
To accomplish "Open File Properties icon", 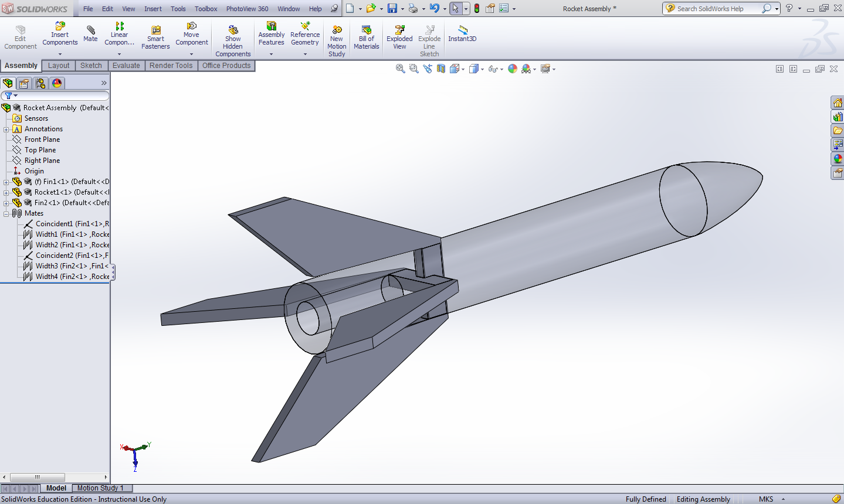I will click(x=490, y=8).
